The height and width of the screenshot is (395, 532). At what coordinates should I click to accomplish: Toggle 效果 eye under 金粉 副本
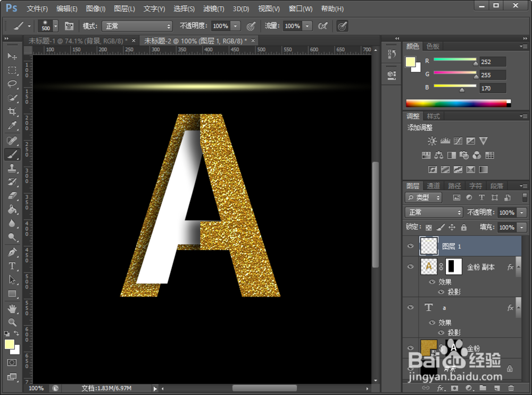[x=432, y=282]
